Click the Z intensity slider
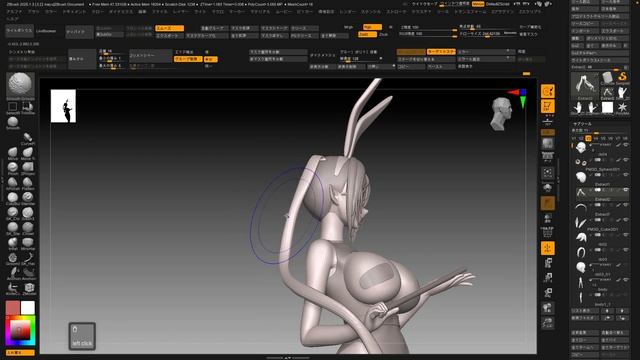The image size is (640, 360). 428,28
